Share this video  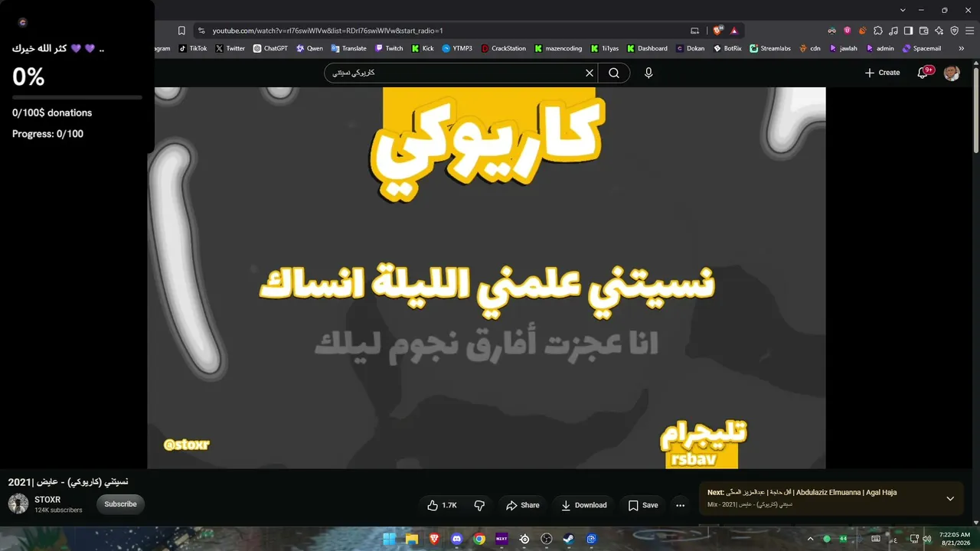523,505
